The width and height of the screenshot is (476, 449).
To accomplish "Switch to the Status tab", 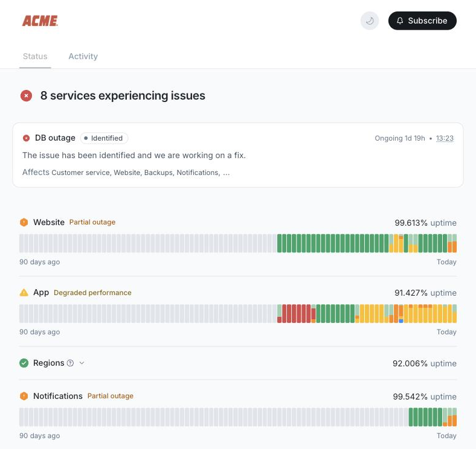I will 35,56.
